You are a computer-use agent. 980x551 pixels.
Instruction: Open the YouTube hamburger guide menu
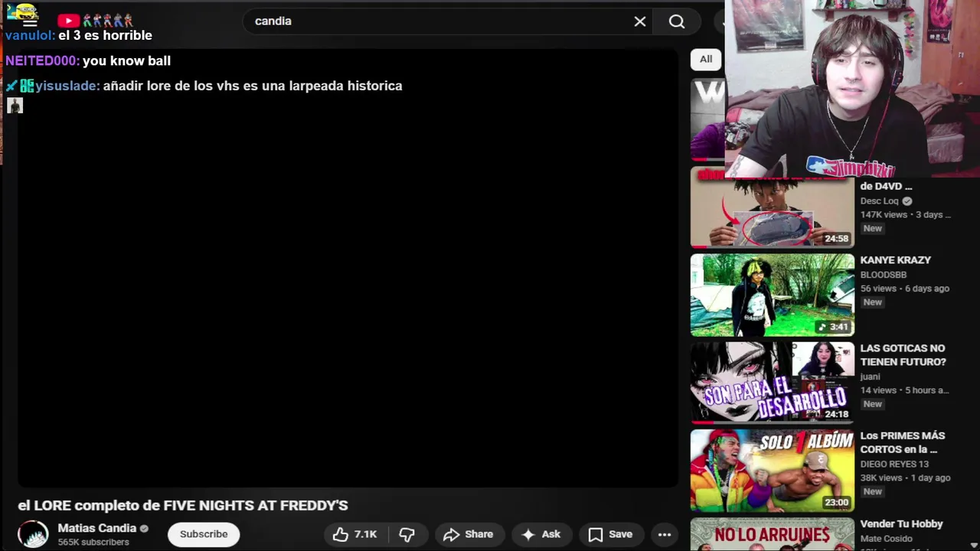pyautogui.click(x=30, y=23)
